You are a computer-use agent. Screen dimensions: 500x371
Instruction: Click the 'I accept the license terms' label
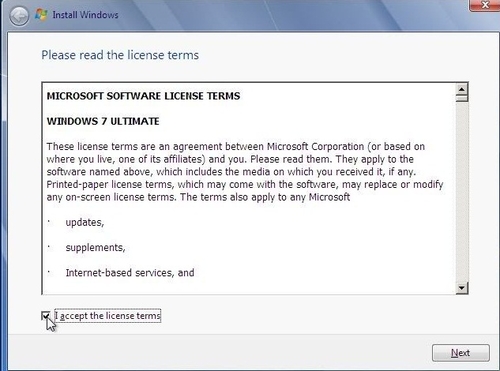pos(108,315)
